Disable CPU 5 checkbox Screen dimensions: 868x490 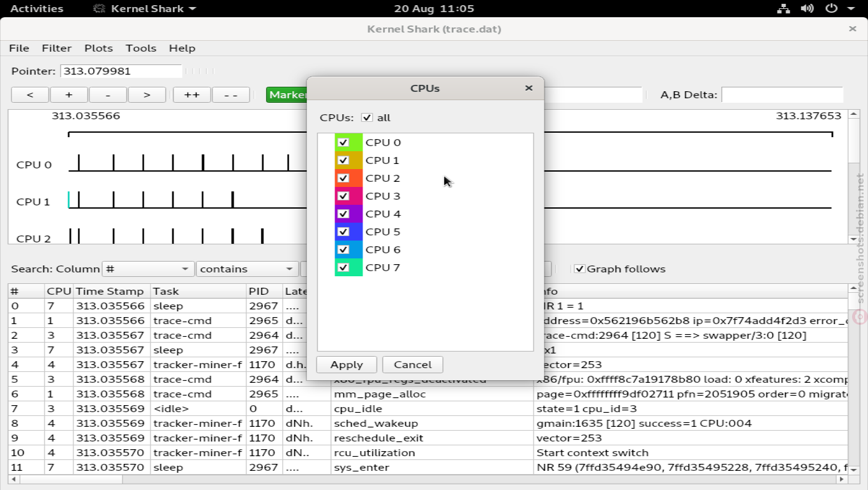pyautogui.click(x=343, y=232)
